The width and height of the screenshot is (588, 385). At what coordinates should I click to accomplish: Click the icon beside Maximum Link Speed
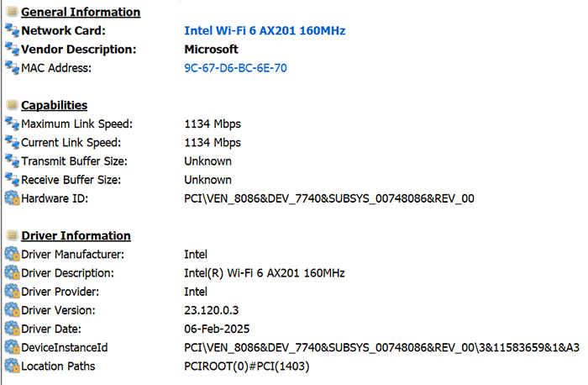point(12,124)
